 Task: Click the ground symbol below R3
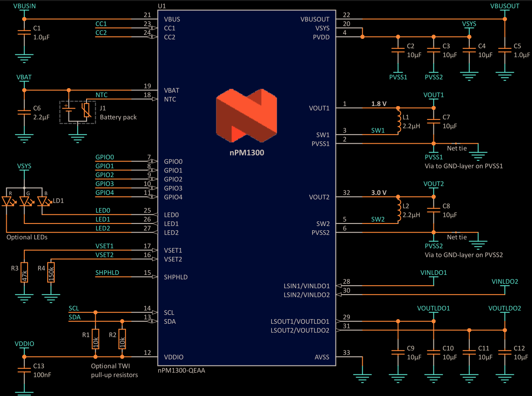[x=24, y=299]
